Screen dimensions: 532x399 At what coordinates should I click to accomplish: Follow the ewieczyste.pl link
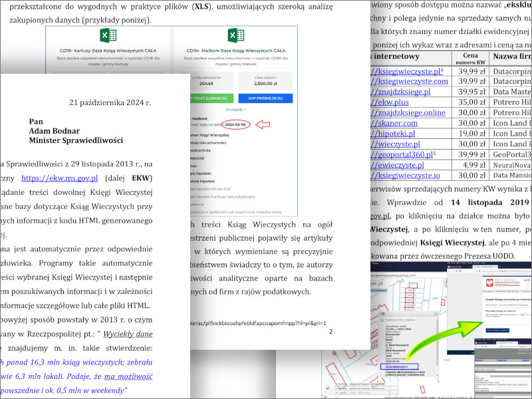coord(397,165)
